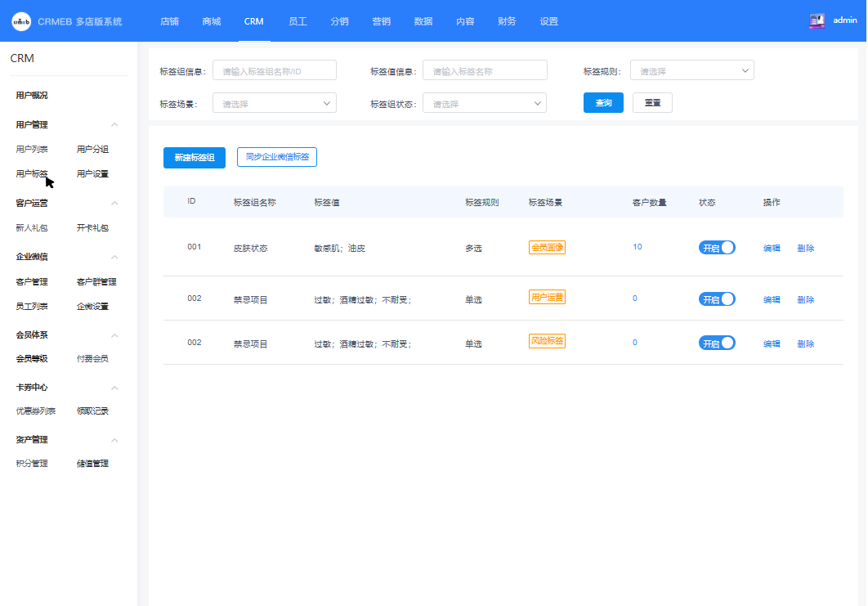
Task: Collapse the 客户运营 section chevron
Action: click(114, 204)
